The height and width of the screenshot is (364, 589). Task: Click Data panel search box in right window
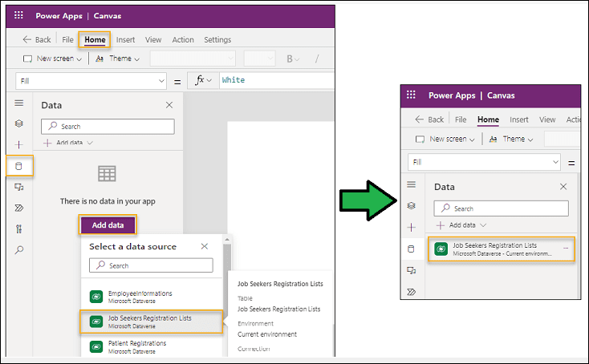click(501, 208)
